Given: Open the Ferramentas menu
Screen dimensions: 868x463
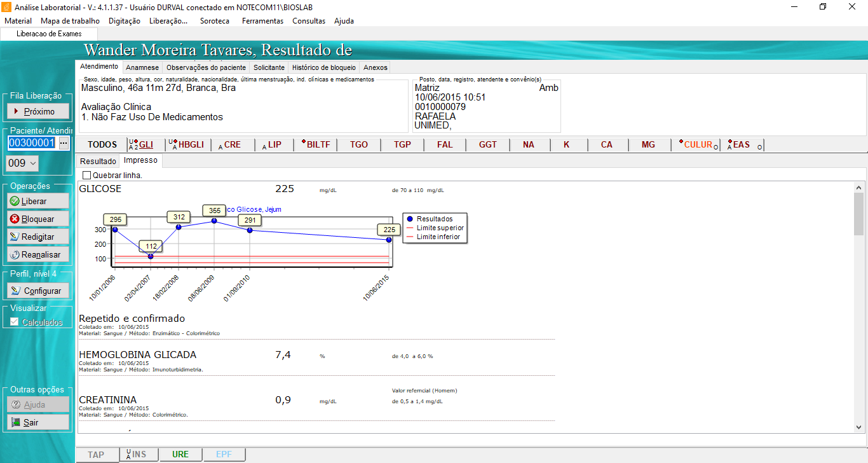Looking at the screenshot, I should pyautogui.click(x=262, y=21).
